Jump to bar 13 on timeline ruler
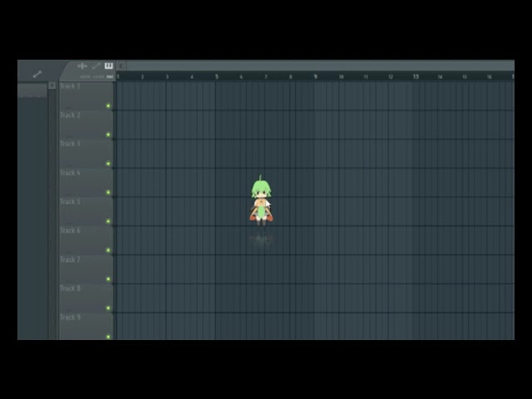 click(x=416, y=77)
